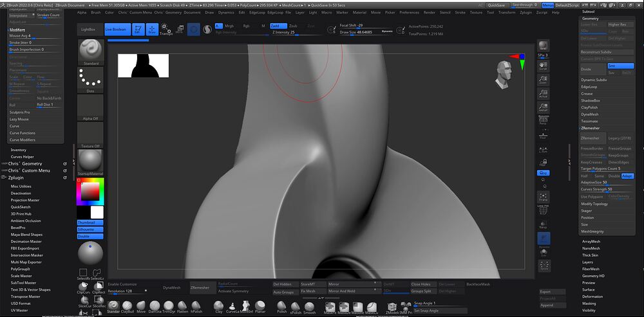The height and width of the screenshot is (317, 644).
Task: Toggle Perspective view button
Action: 544,120
